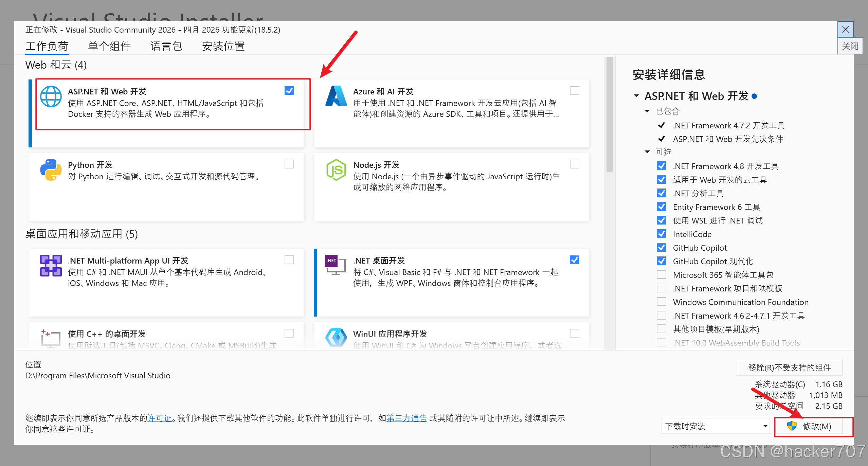The height and width of the screenshot is (466, 868).
Task: Uncheck the ASP.NET 和 Web 开发 workload
Action: 289,91
